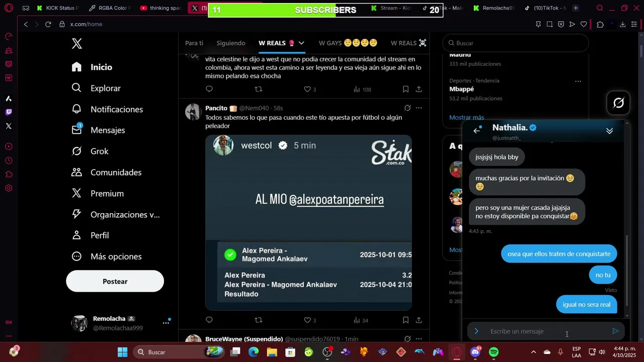
Task: Open Mensajes in X sidebar
Action: click(x=98, y=130)
